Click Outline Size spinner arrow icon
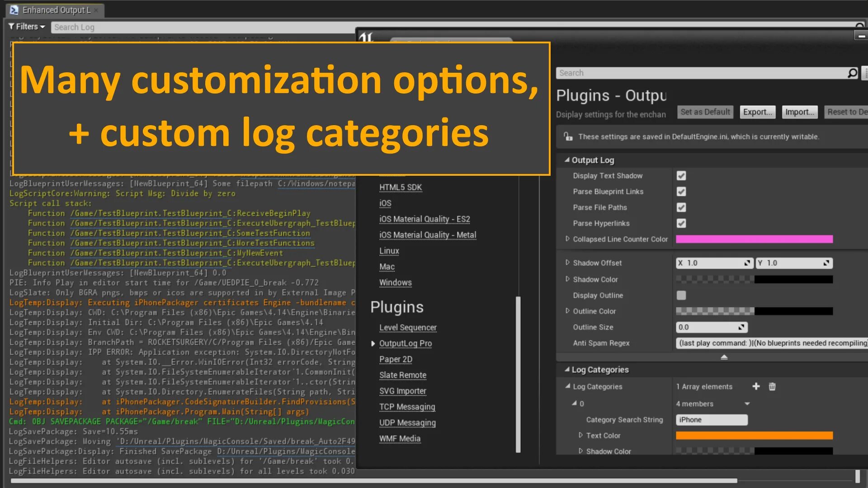This screenshot has width=868, height=488. coord(741,327)
